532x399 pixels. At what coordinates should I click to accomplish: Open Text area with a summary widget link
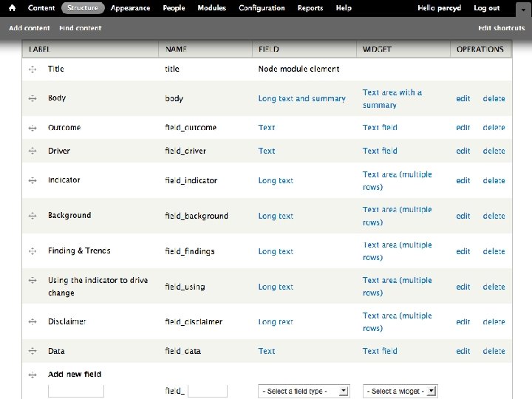[x=392, y=99]
